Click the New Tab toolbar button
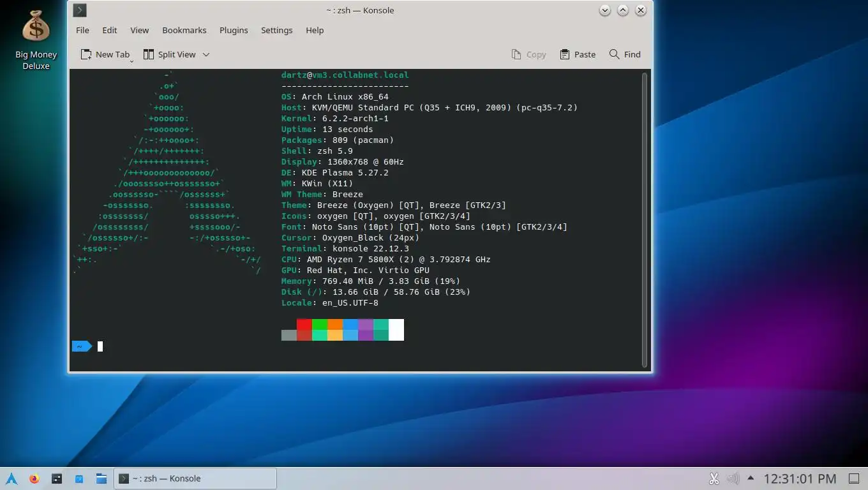This screenshot has height=490, width=868. coord(105,54)
